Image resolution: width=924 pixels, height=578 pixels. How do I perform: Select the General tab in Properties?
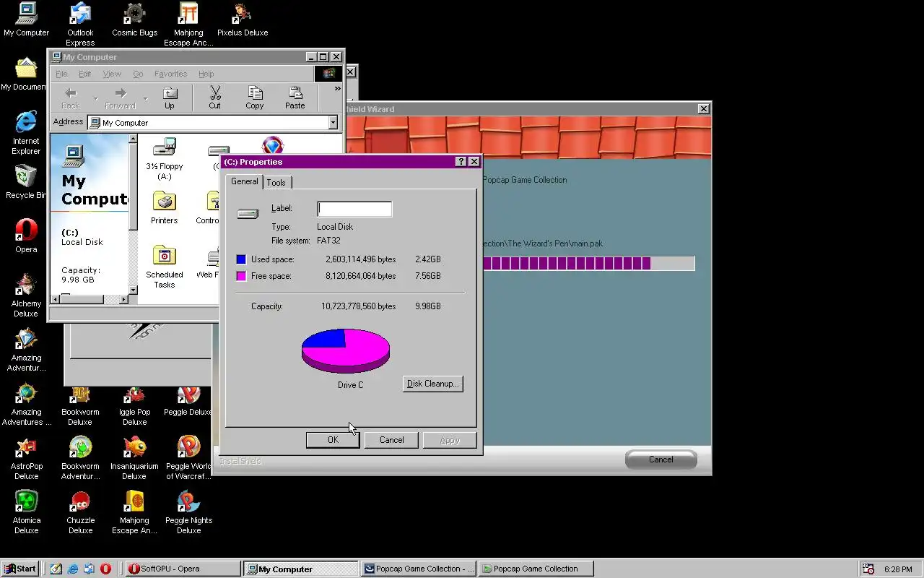point(244,181)
